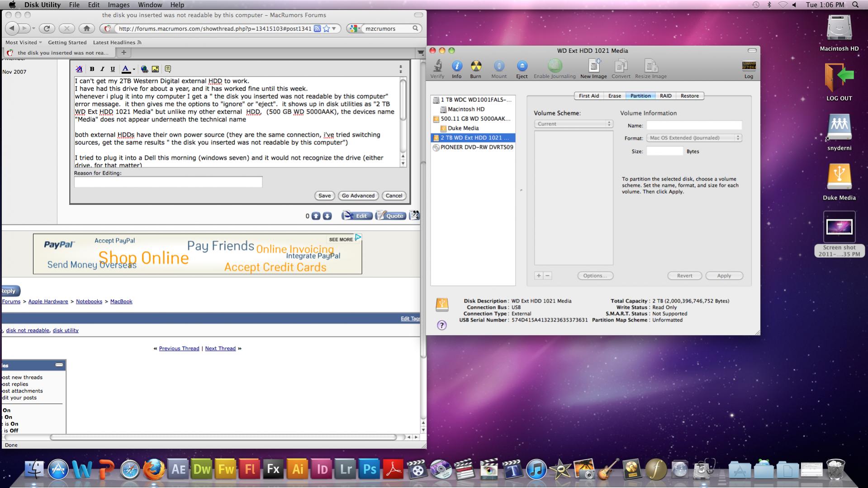Switch to the First Aid tab
Image resolution: width=868 pixels, height=488 pixels.
588,96
